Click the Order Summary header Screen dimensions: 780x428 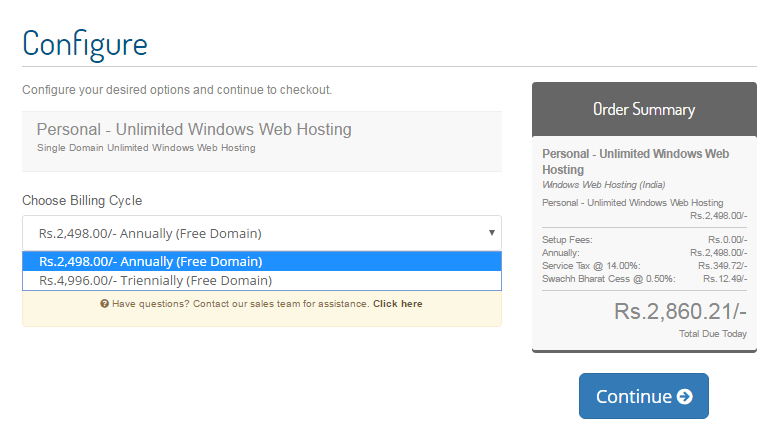[x=644, y=109]
